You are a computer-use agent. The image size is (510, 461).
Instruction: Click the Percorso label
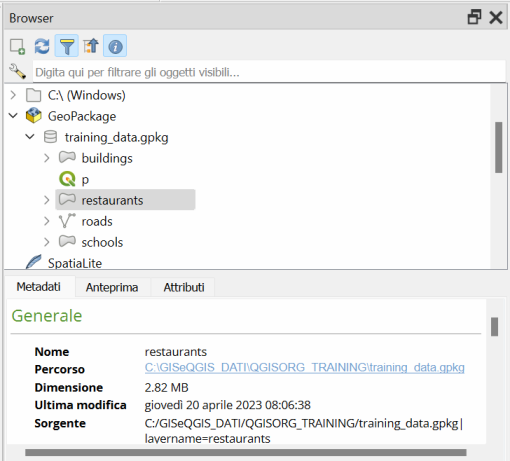tap(60, 370)
